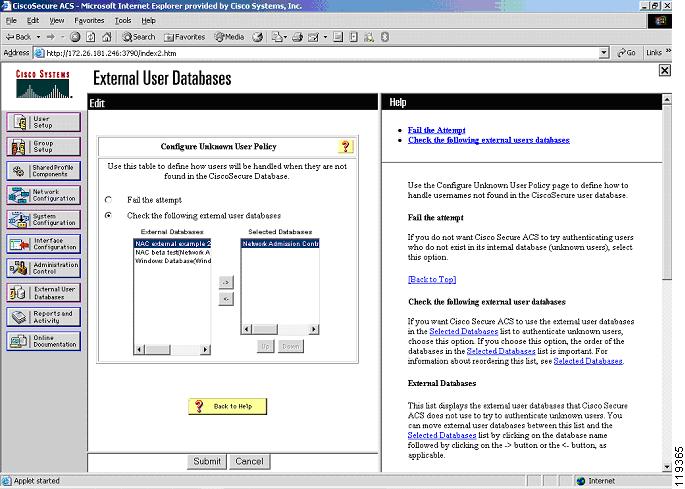Open Interface Configuration section

click(43, 244)
